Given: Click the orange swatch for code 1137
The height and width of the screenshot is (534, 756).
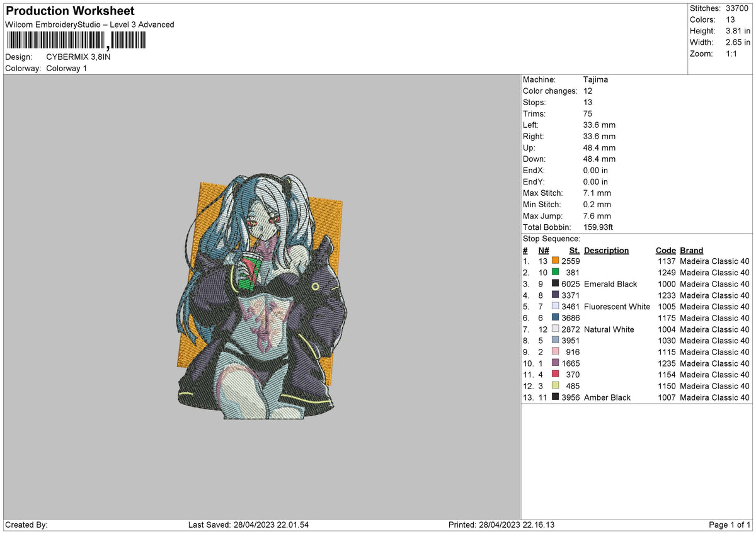Looking at the screenshot, I should [x=555, y=261].
